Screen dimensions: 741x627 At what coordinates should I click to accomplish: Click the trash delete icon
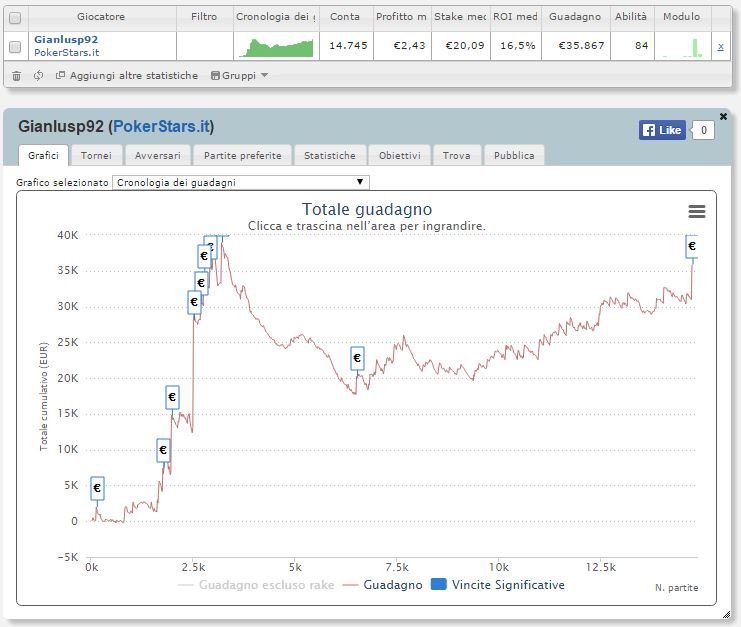click(x=17, y=76)
